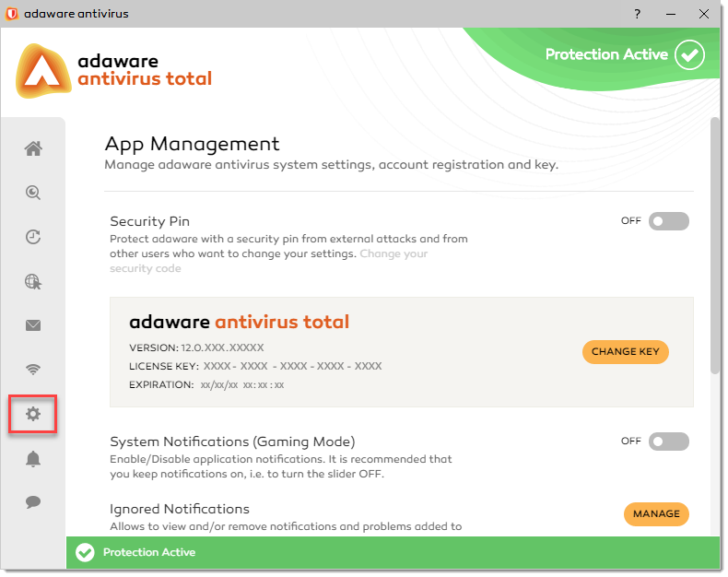
Task: Open the Real-Time Protection clock icon
Action: (x=33, y=237)
